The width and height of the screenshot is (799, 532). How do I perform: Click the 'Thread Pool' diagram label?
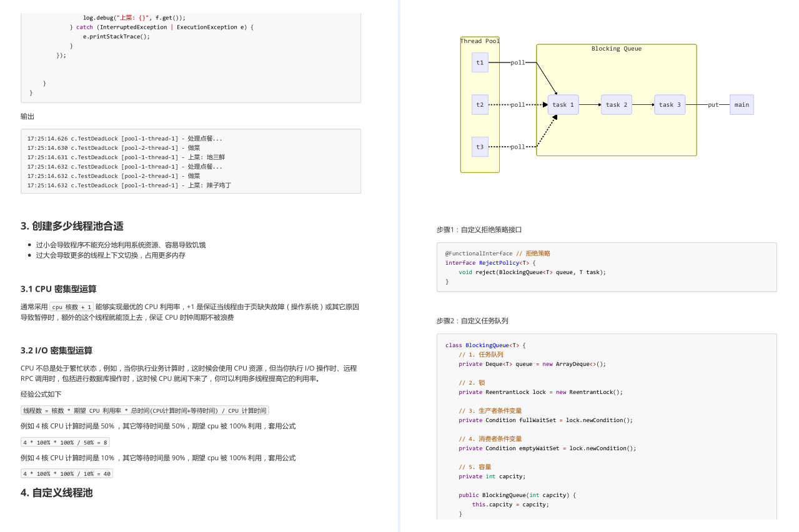point(480,41)
